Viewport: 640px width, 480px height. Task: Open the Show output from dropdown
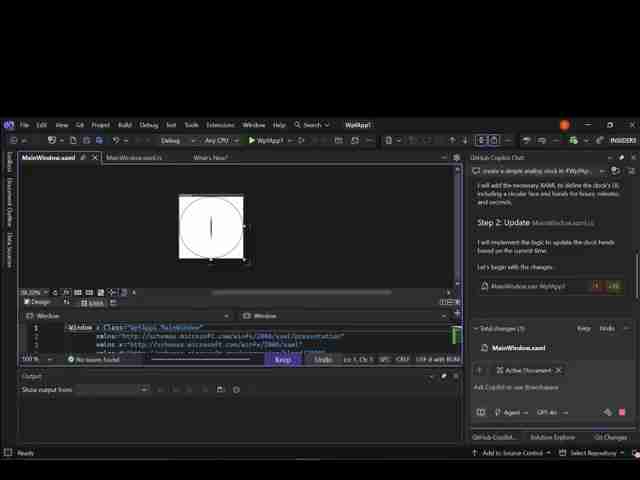[x=113, y=390]
